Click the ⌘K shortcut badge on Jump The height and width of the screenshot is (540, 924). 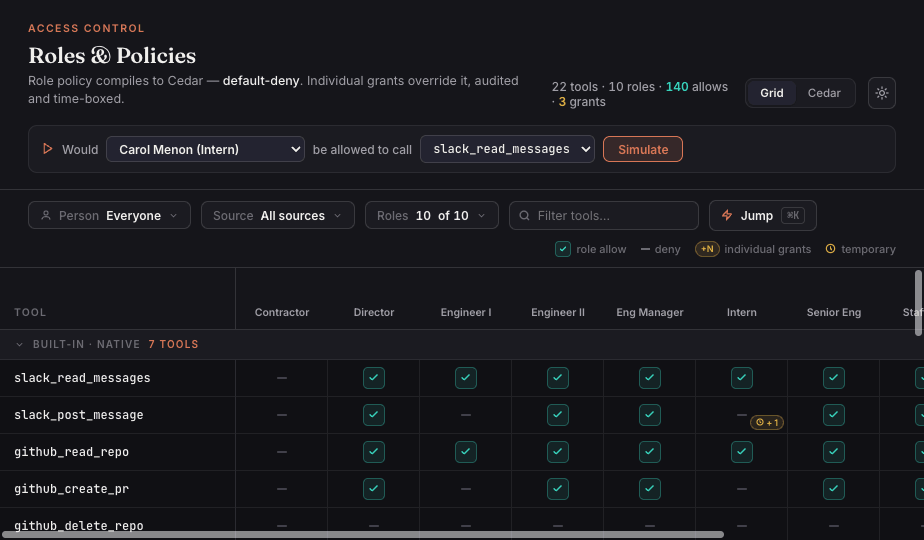point(793,215)
